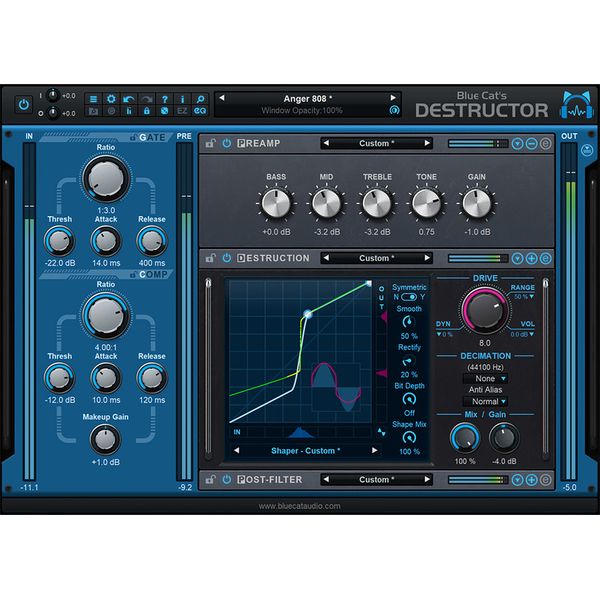Collapse the Destruction section arrow icon
Viewport: 600px width, 600px height.
517,258
